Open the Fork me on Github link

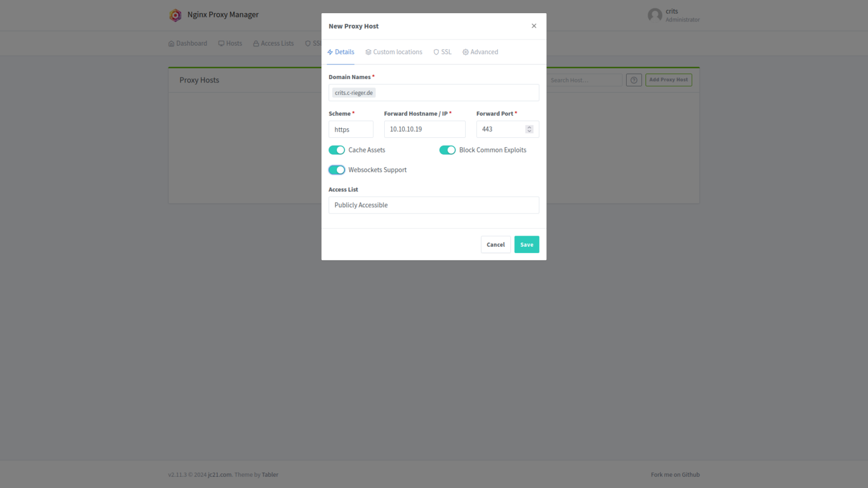(x=675, y=474)
